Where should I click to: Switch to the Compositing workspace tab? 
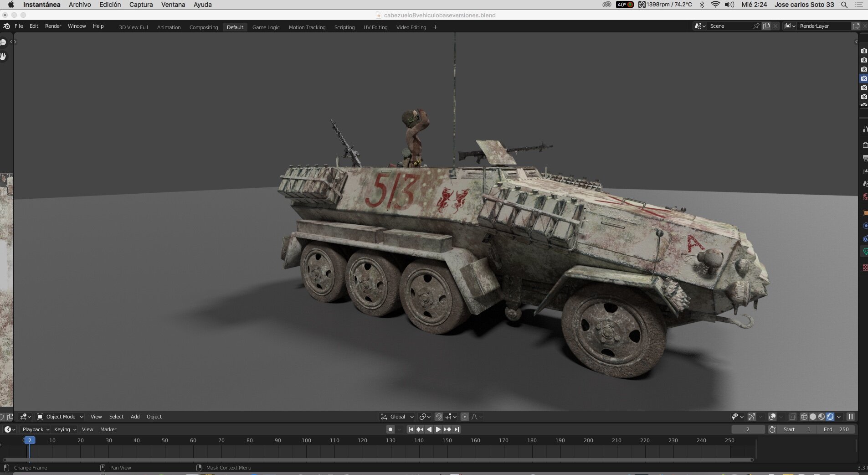(x=204, y=27)
